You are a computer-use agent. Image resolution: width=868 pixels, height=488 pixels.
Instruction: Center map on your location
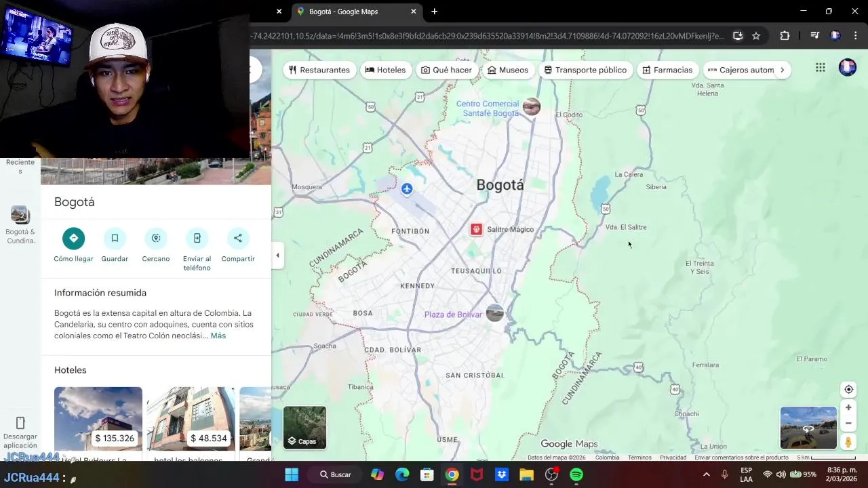point(848,390)
